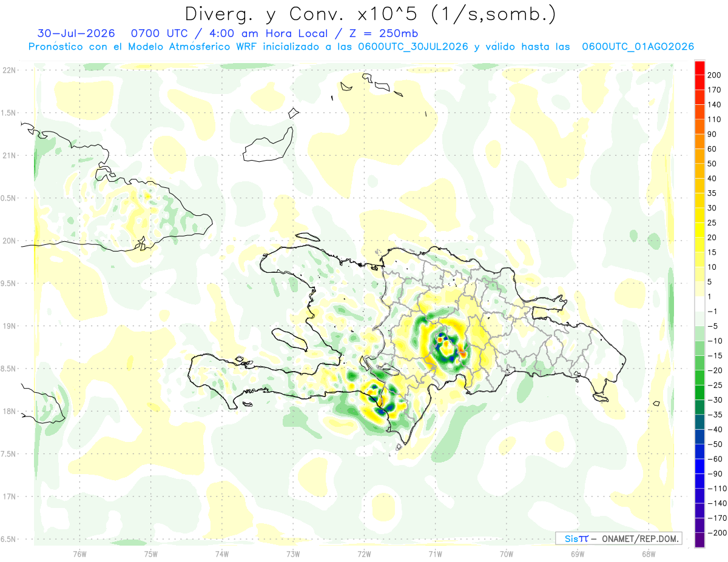Click the '-20' value on the color scale
Viewport: 728px width, 562px height.
click(x=715, y=370)
